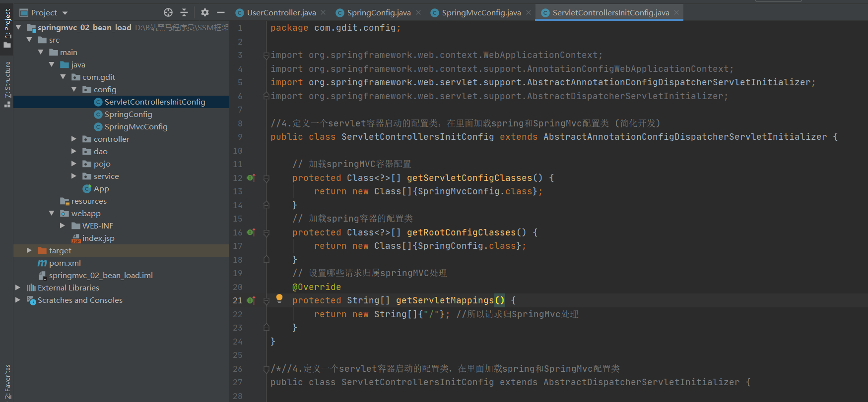Fold getServletConfigClasses method at line 12
Viewport: 868px width, 402px height.
pos(266,178)
